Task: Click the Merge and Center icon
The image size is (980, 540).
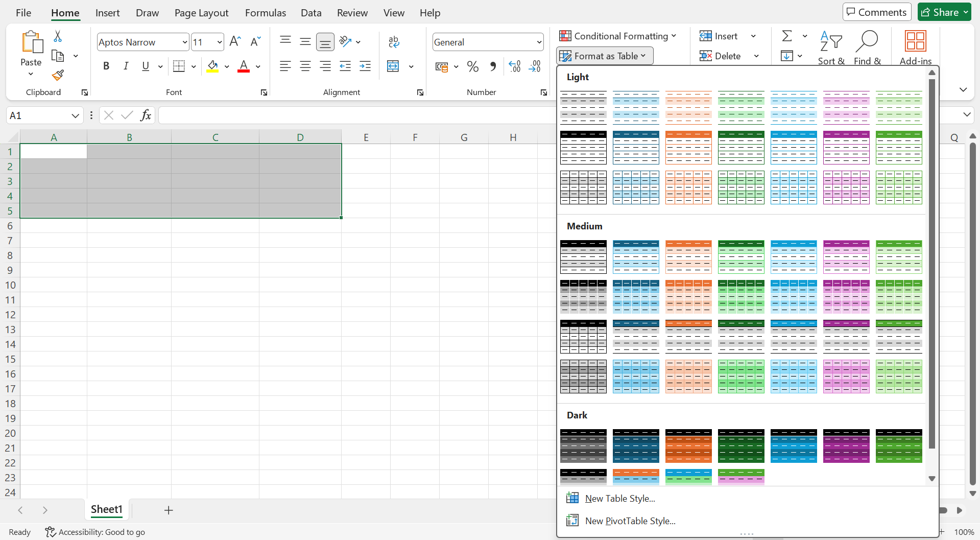Action: pos(393,66)
